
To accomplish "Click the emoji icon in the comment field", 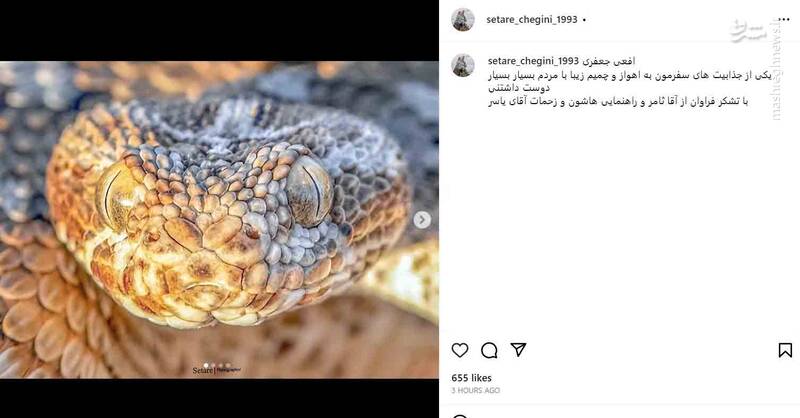I will pyautogui.click(x=460, y=416).
